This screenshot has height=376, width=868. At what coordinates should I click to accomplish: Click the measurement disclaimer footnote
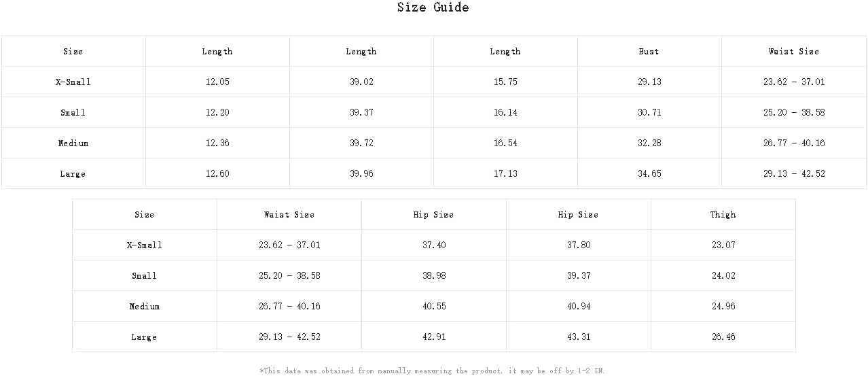(432, 371)
